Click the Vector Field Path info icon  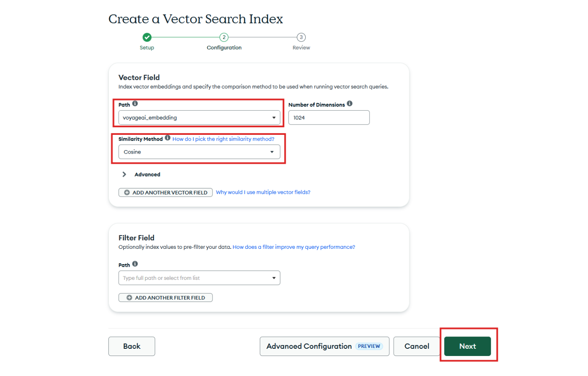tap(135, 103)
